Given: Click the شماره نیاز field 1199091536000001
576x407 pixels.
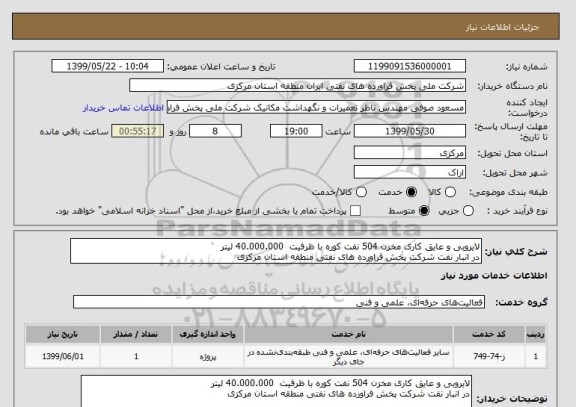Looking at the screenshot, I should coord(410,66).
